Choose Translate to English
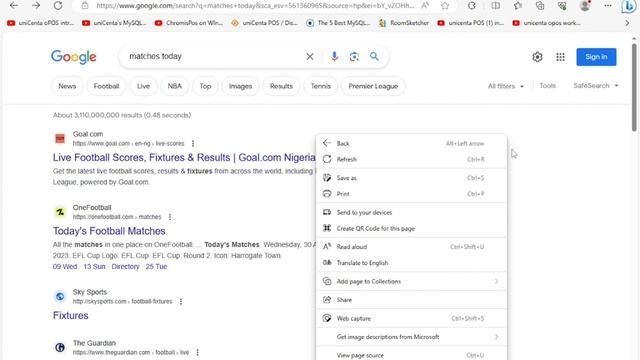640x360 pixels. pyautogui.click(x=411, y=263)
